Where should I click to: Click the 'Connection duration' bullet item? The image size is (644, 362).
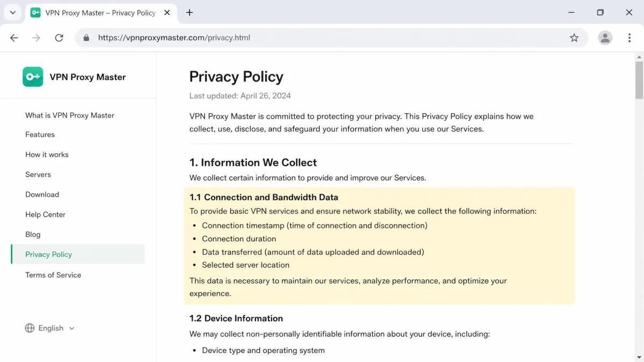(239, 239)
